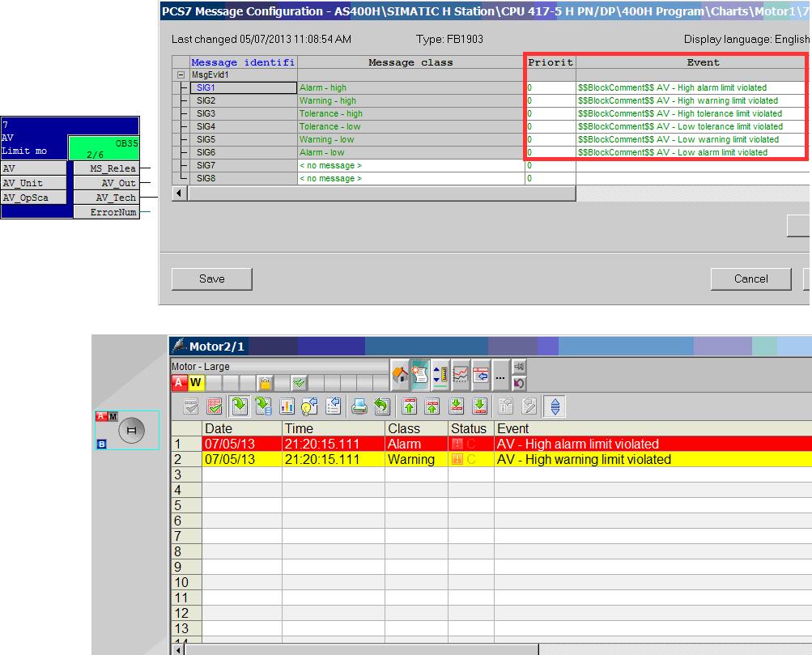Go to the previous message
The height and width of the screenshot is (655, 812).
click(432, 406)
